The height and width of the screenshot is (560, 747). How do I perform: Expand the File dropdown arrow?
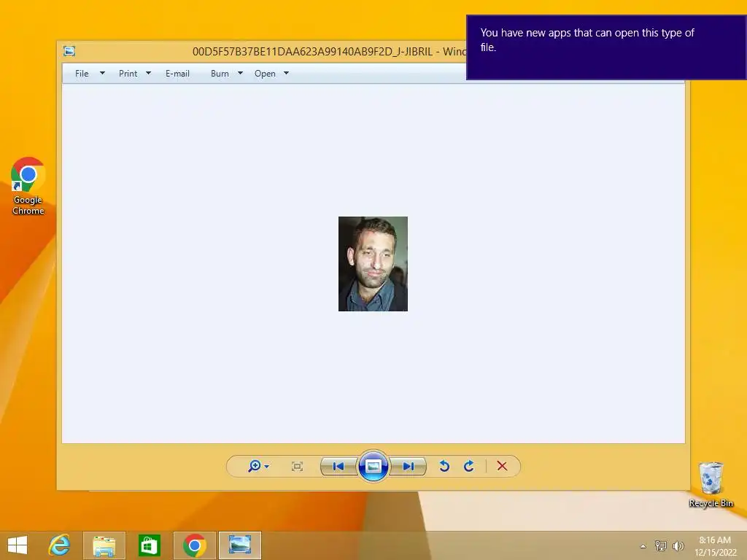point(102,73)
